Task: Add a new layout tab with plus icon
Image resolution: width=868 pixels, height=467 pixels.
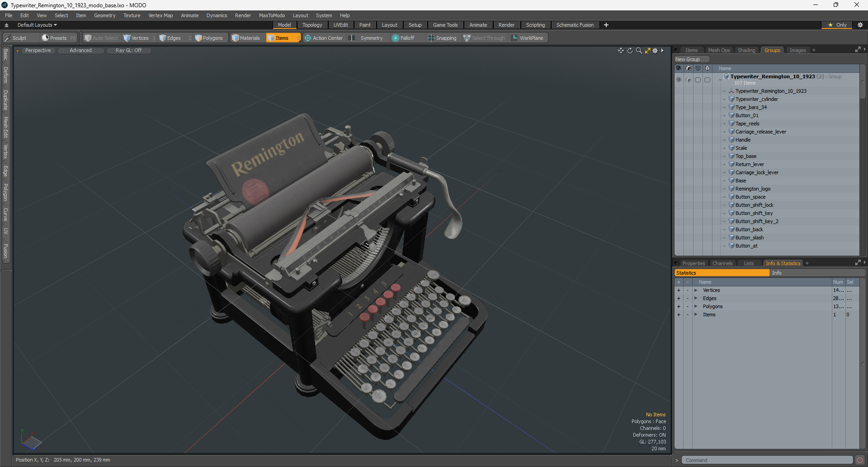Action: (x=606, y=25)
